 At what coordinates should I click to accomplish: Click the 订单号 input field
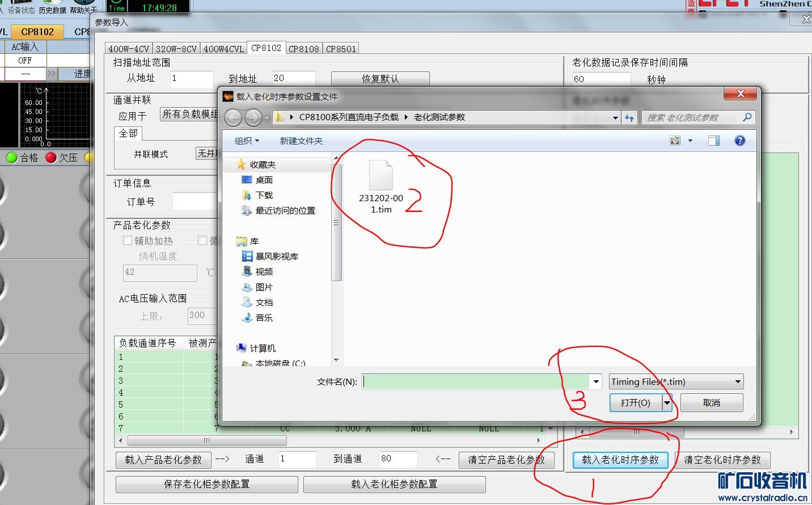[x=195, y=201]
